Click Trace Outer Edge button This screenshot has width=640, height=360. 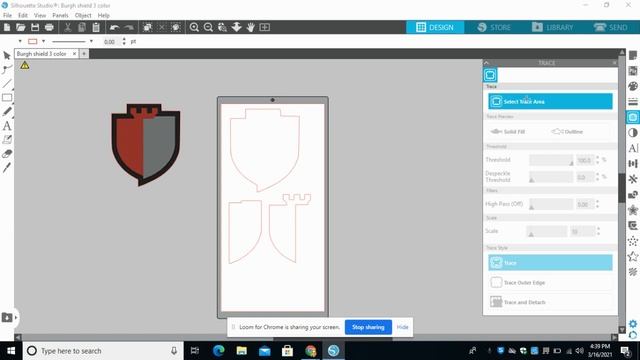[x=550, y=282]
